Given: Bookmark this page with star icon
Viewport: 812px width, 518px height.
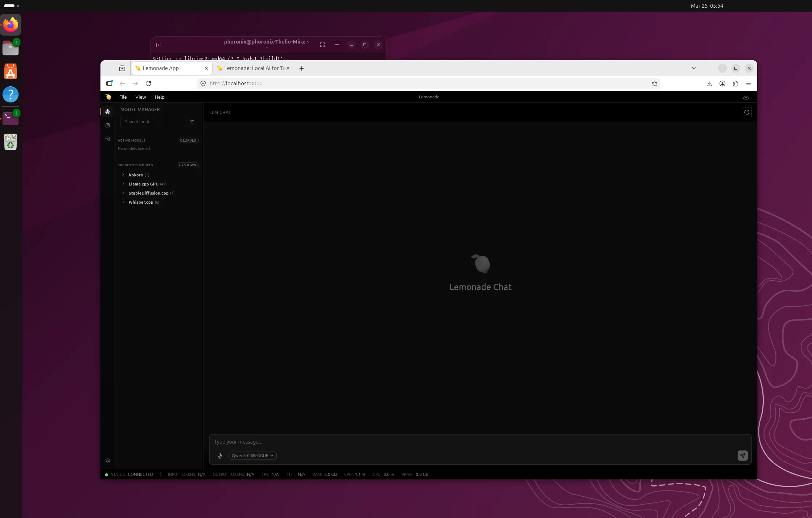Looking at the screenshot, I should tap(654, 83).
